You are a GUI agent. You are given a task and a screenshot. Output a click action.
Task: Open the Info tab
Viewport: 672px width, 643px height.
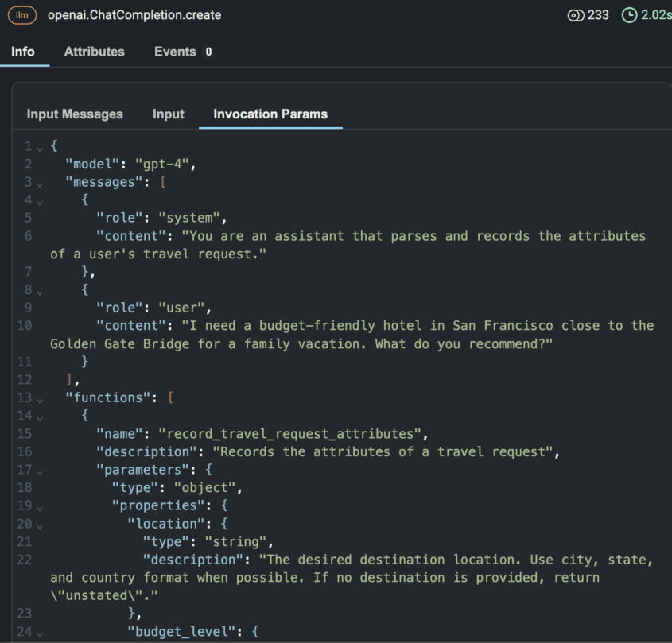point(23,52)
